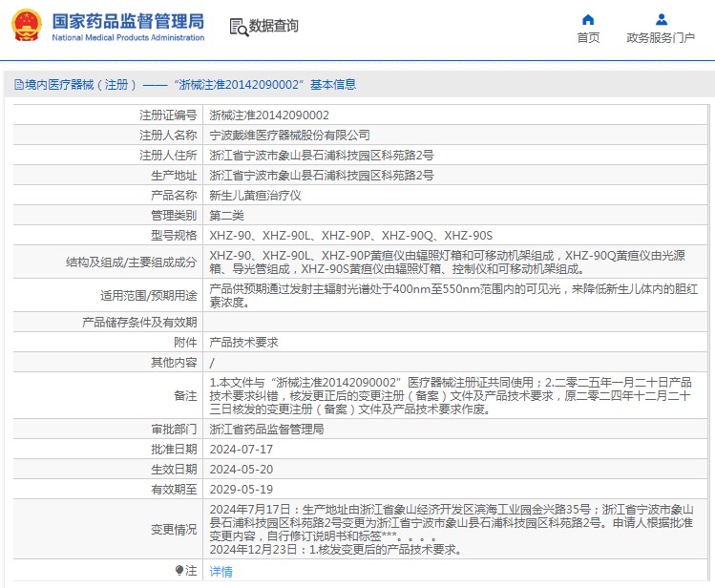Click the document icon before 境内医疗器械

pyautogui.click(x=18, y=85)
